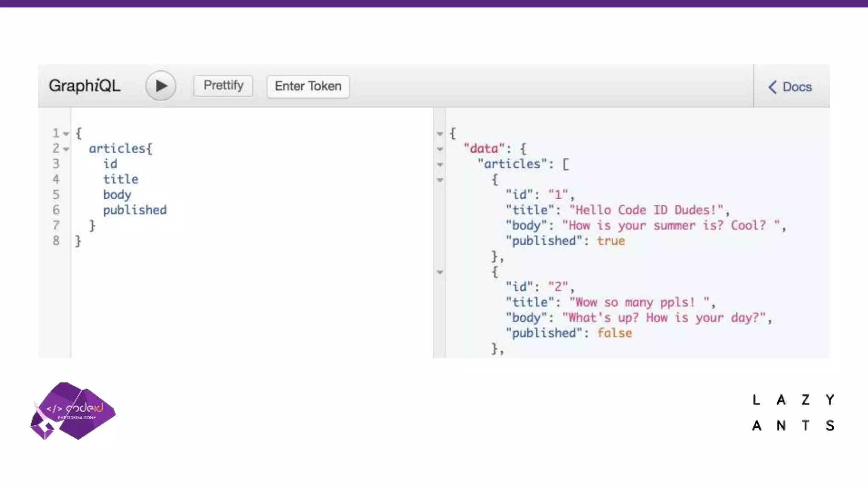The height and width of the screenshot is (488, 868).
Task: Click the LAZY ANTS logo text
Action: pos(793,412)
